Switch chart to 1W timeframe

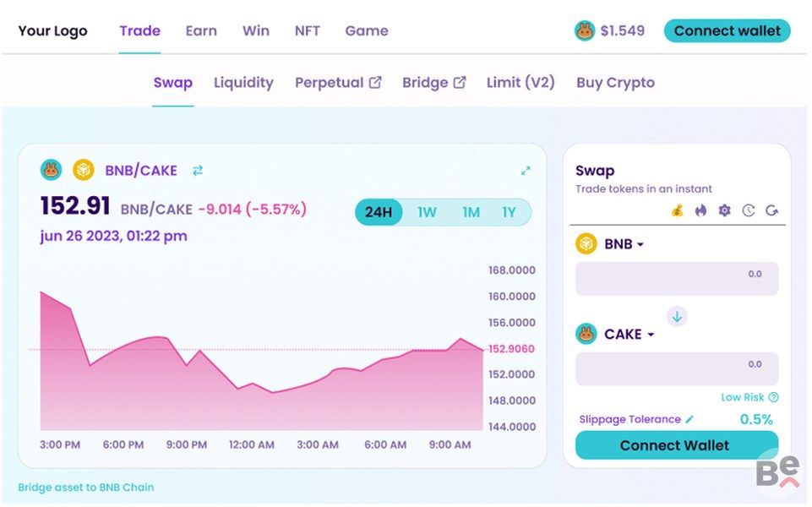point(427,212)
